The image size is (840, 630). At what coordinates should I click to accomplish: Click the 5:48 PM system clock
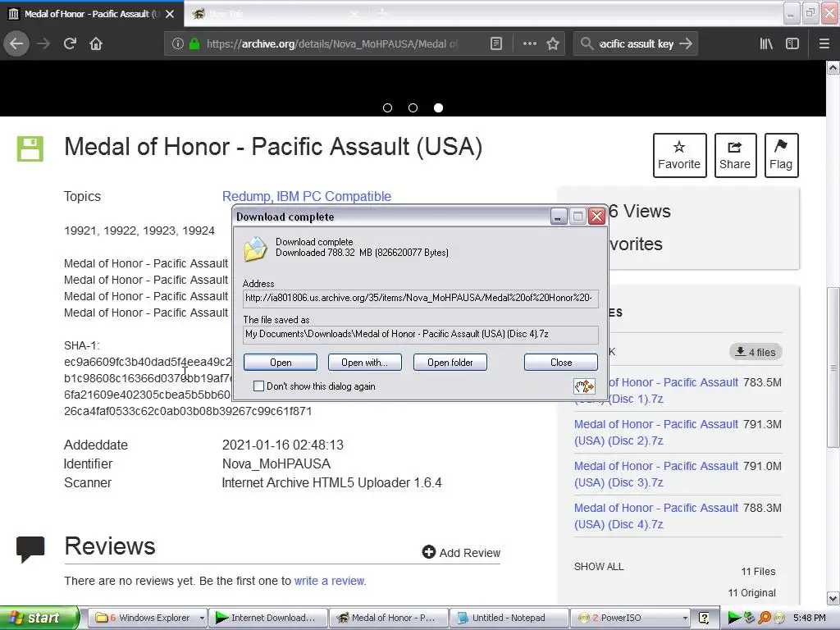point(810,618)
